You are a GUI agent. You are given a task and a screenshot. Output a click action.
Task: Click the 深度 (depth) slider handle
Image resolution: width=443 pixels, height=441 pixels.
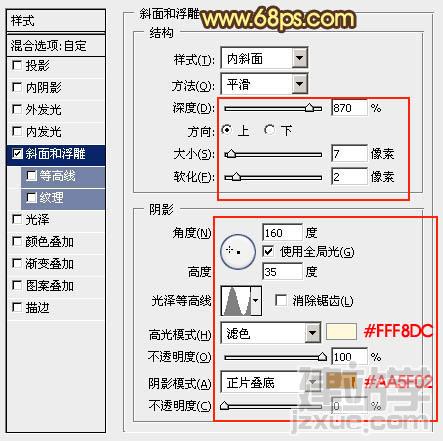click(310, 108)
